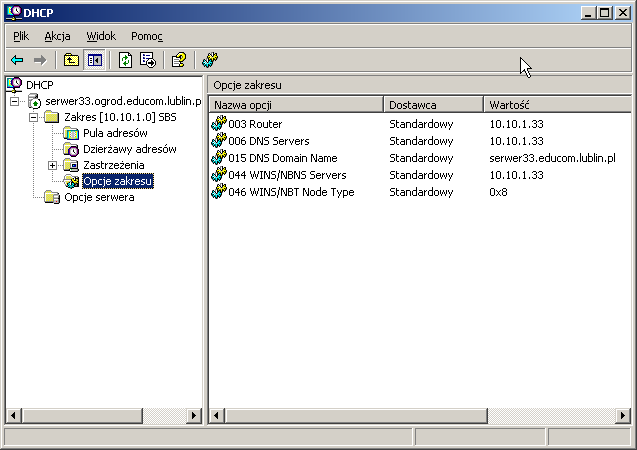The image size is (637, 450).
Task: Select the 046 WINS/NBT Node Type entry
Action: coord(291,192)
